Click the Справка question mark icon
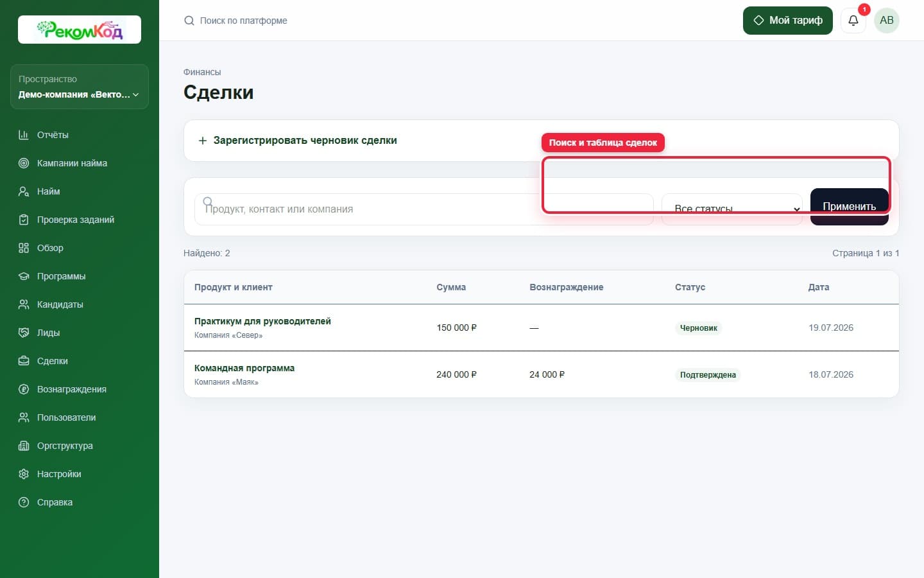 [24, 502]
